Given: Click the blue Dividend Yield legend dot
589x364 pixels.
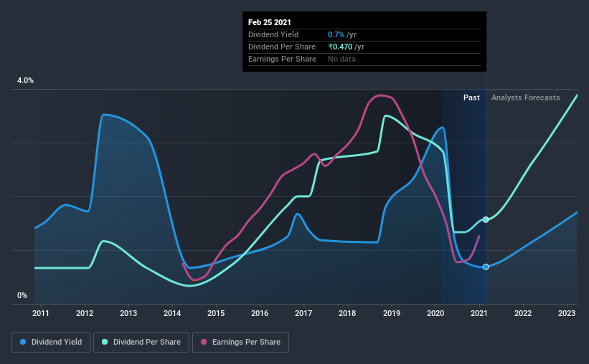Looking at the screenshot, I should point(23,342).
